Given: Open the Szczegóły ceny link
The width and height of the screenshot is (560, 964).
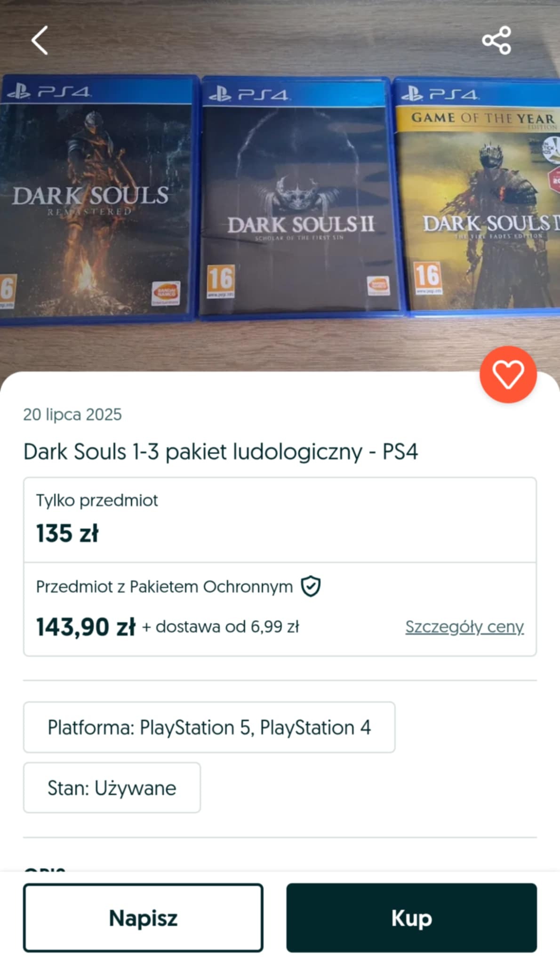Looking at the screenshot, I should click(464, 627).
